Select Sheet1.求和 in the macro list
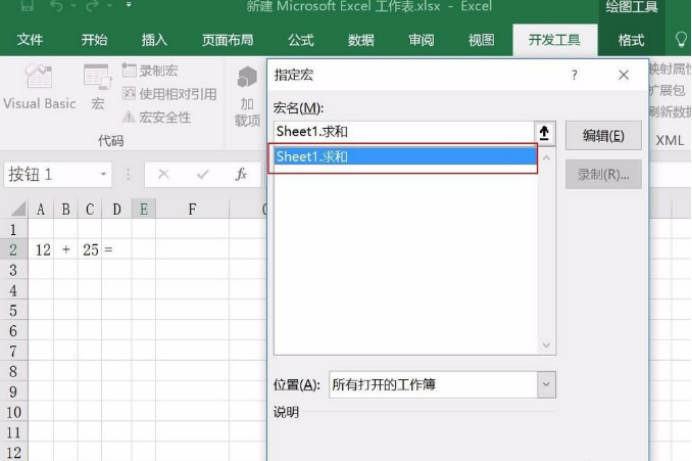Image resolution: width=692 pixels, height=461 pixels. pos(405,157)
